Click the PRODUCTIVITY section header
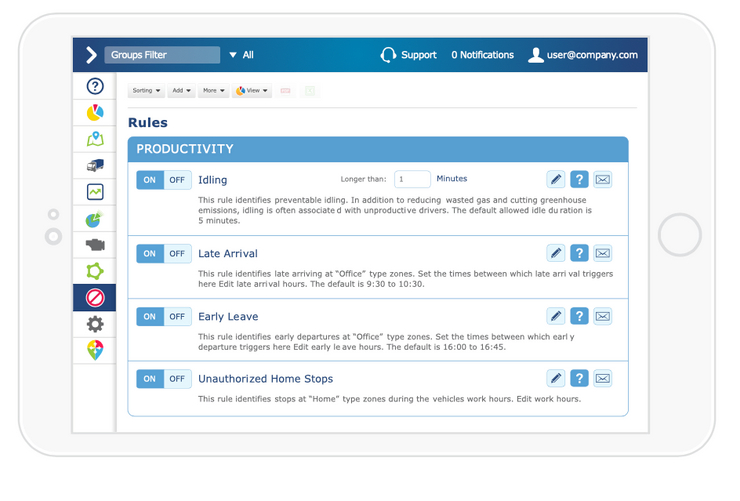The width and height of the screenshot is (740, 501). click(378, 149)
